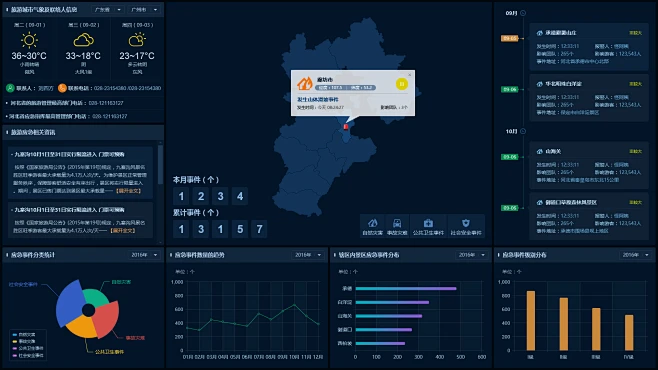Select the 09月 timeline month header
This screenshot has height=370, width=658.
click(511, 13)
